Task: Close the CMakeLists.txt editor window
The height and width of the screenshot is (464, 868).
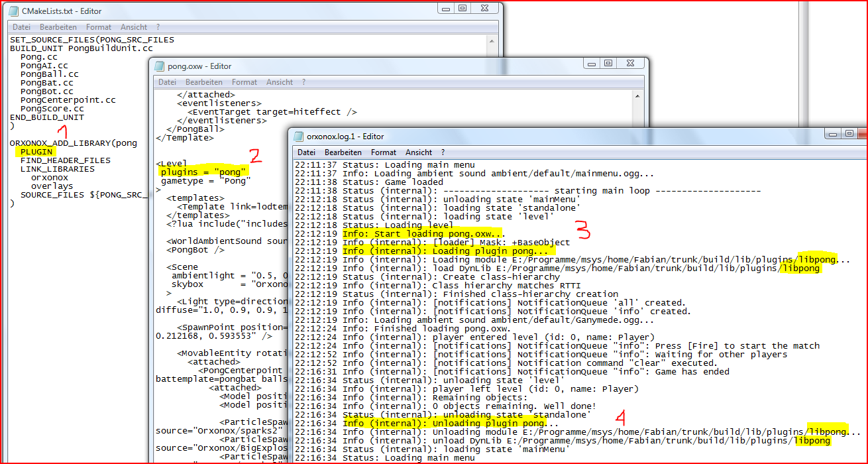Action: (x=485, y=8)
